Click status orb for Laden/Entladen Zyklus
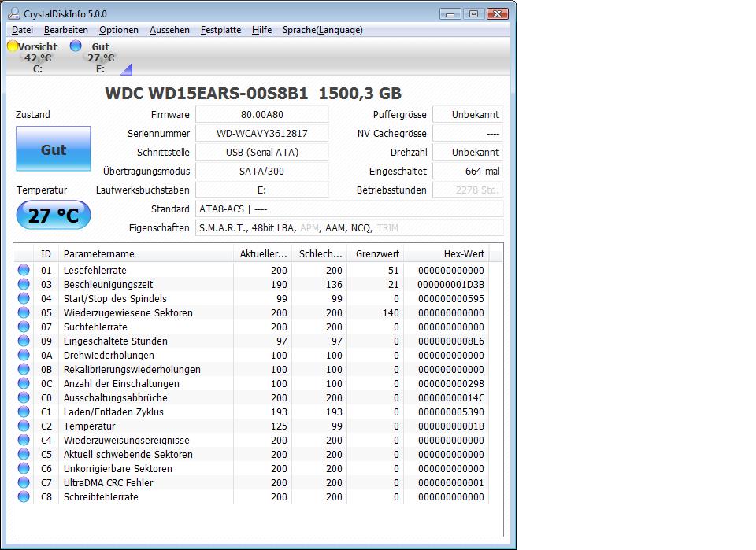Image resolution: width=756 pixels, height=550 pixels. click(24, 412)
